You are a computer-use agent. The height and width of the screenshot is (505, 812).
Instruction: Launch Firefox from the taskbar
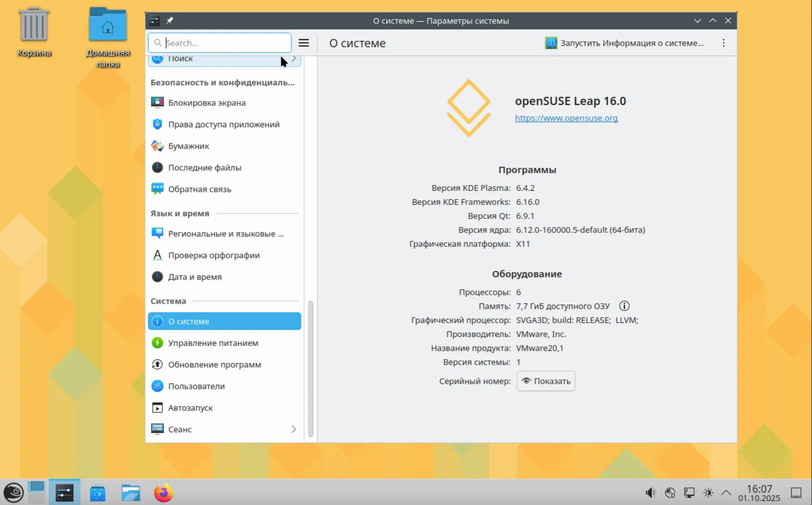163,493
